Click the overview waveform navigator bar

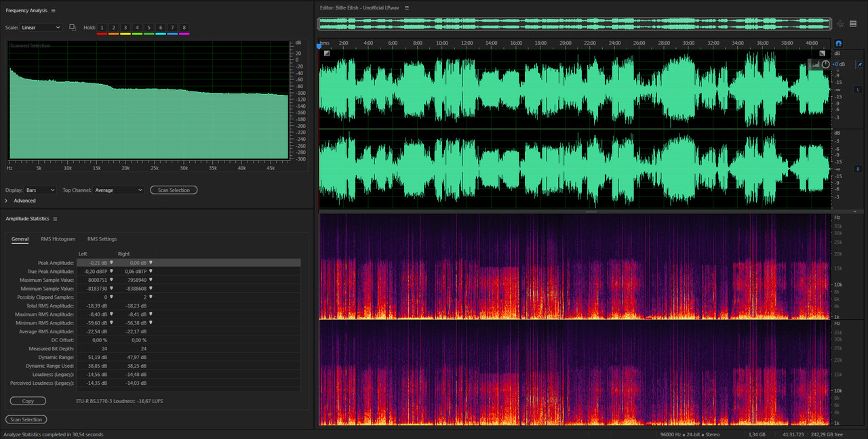574,24
